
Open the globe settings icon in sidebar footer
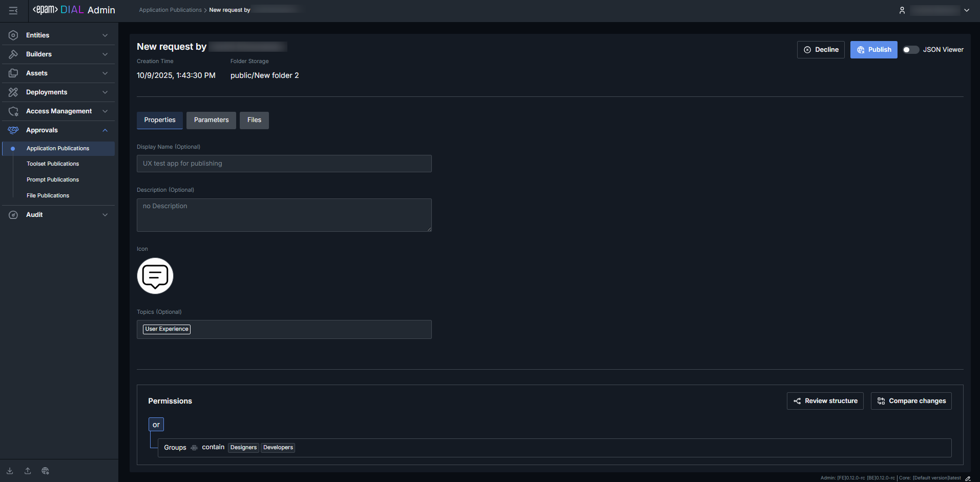pos(46,471)
